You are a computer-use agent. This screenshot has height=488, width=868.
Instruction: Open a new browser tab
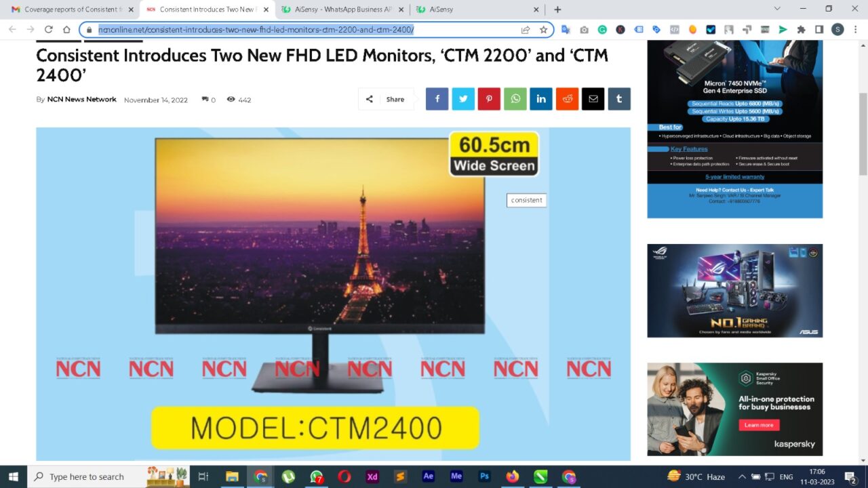coord(557,9)
